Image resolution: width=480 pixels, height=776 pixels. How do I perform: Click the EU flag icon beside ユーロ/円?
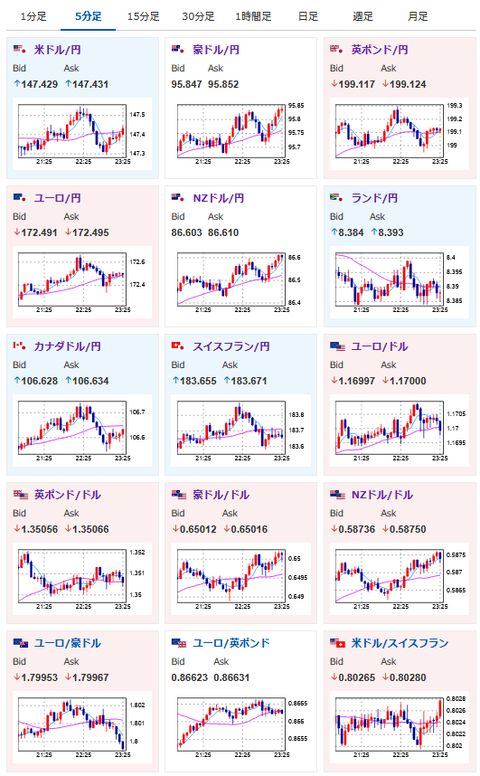(x=20, y=197)
